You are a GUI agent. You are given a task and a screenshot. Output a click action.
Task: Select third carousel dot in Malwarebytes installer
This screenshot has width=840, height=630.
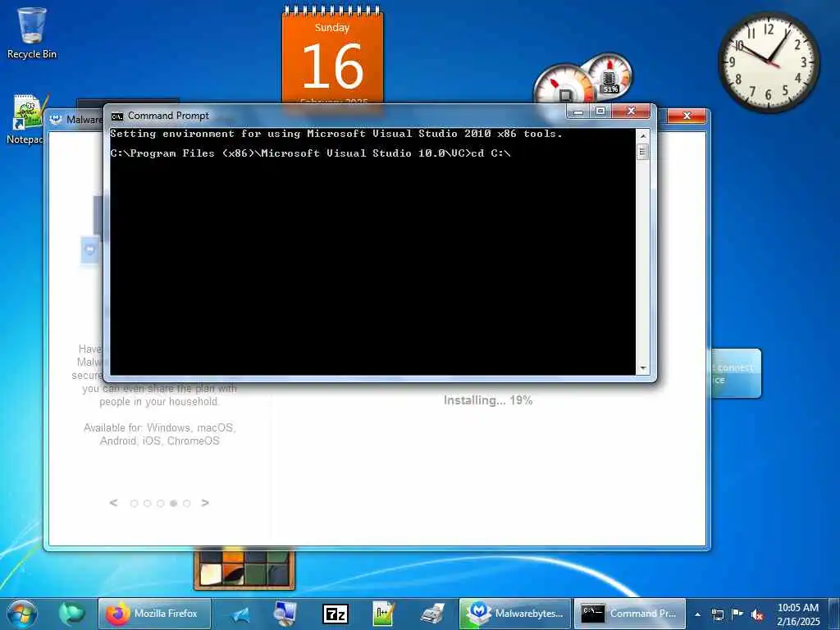point(160,503)
